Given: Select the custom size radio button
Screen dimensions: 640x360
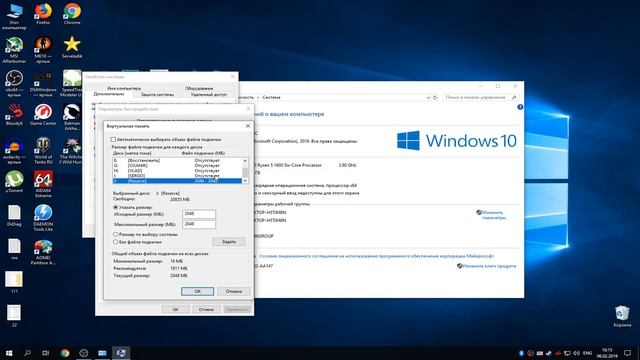Looking at the screenshot, I should (x=116, y=207).
